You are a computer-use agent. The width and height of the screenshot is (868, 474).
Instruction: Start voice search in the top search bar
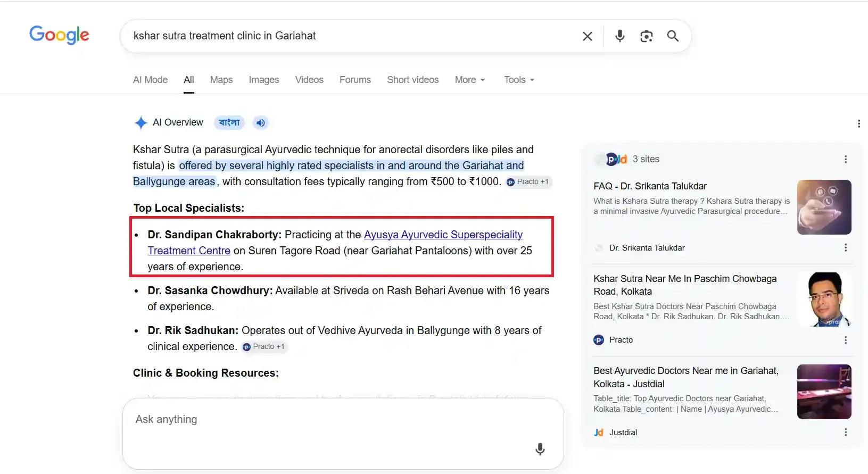[620, 36]
